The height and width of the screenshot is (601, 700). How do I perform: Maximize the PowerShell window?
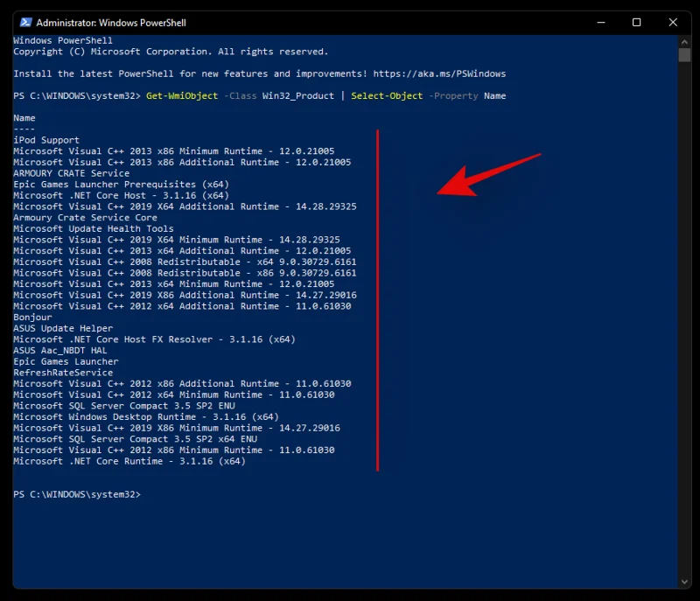[x=637, y=22]
